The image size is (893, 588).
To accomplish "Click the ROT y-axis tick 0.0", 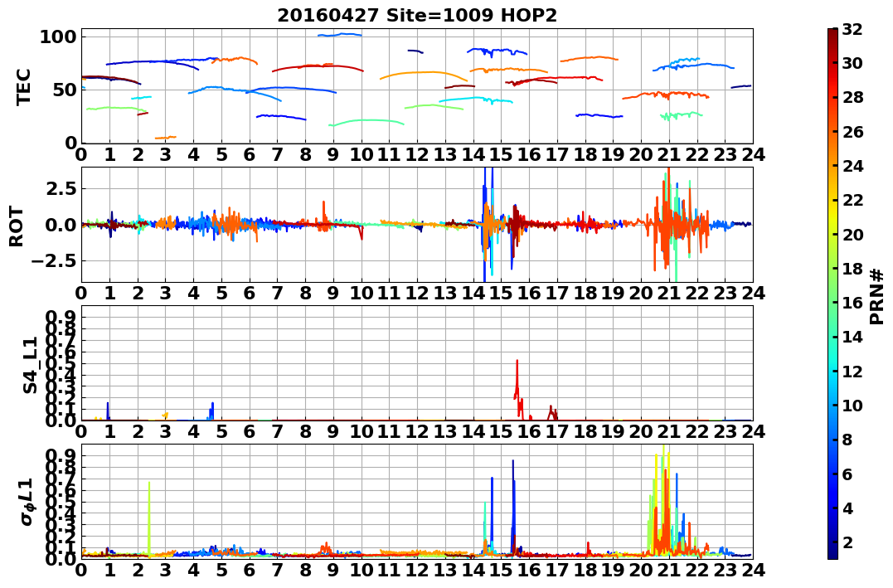I will 62,225.
